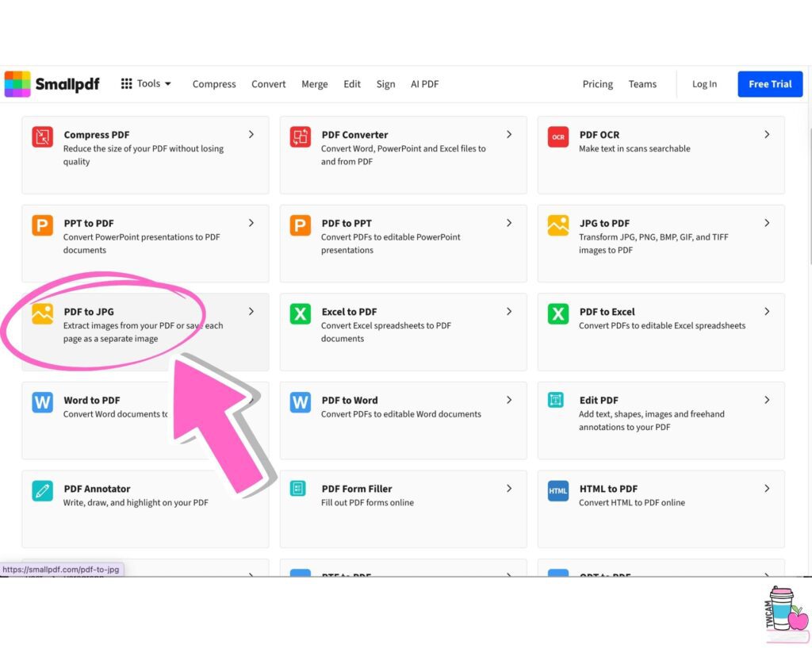This screenshot has height=653, width=812.
Task: Go to the Pricing page
Action: click(x=598, y=84)
